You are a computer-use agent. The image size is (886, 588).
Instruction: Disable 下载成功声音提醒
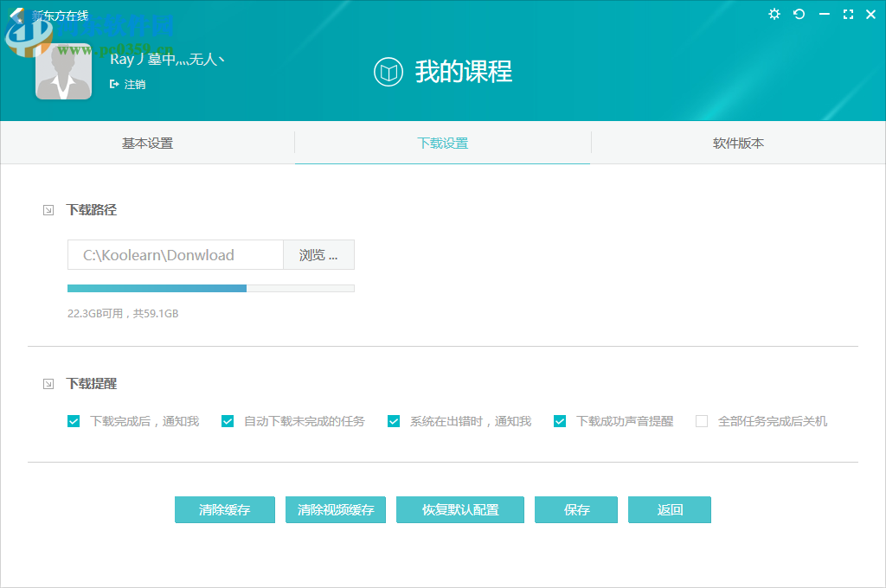pos(559,421)
